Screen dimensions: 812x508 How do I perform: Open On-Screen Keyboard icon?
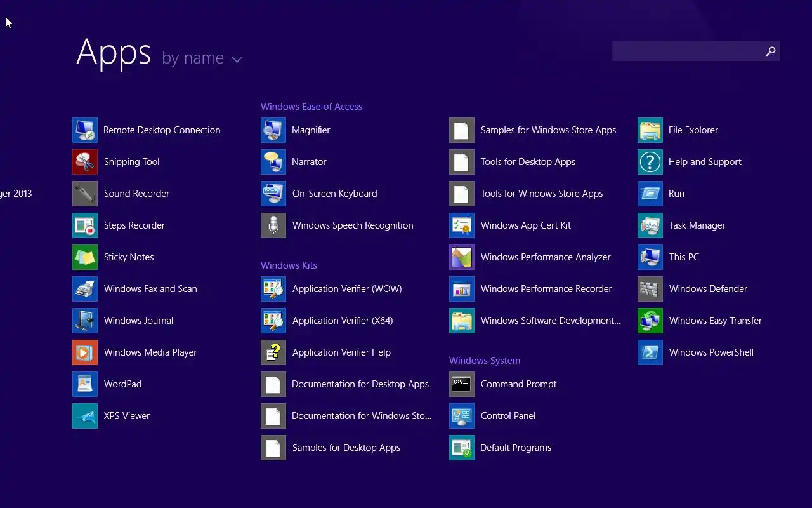[x=273, y=194]
